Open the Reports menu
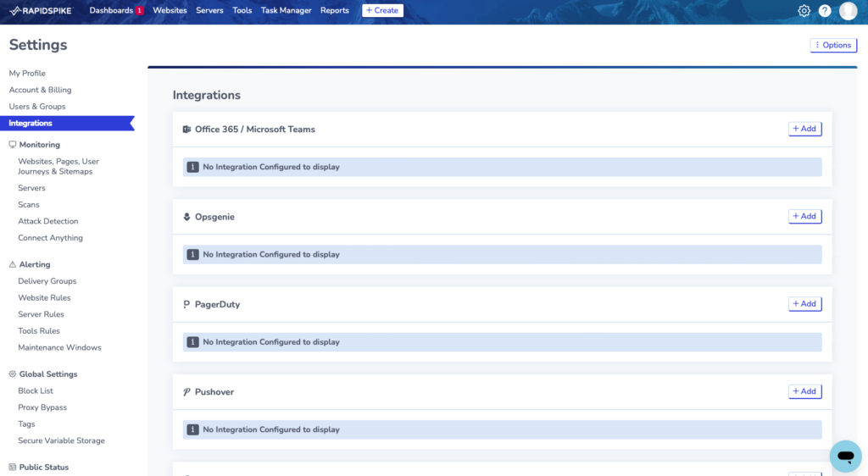This screenshot has height=476, width=868. (334, 10)
